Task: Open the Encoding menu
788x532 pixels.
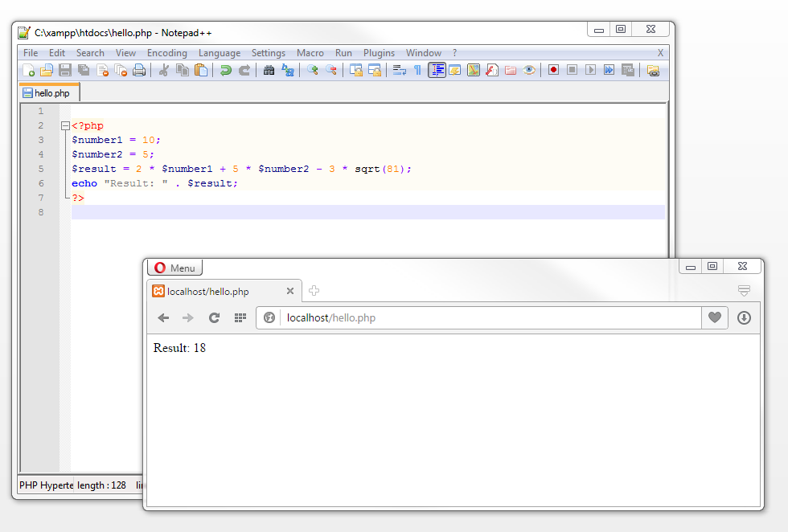Action: [166, 53]
